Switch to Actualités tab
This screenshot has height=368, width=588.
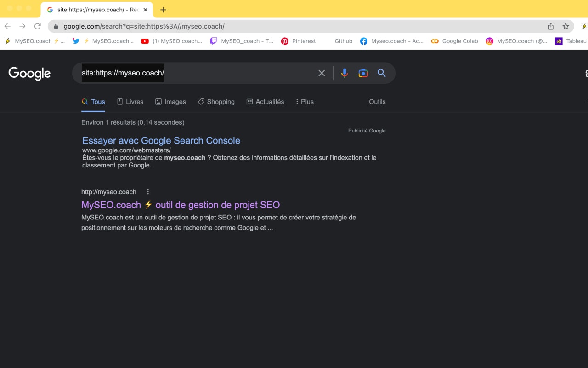pyautogui.click(x=265, y=102)
